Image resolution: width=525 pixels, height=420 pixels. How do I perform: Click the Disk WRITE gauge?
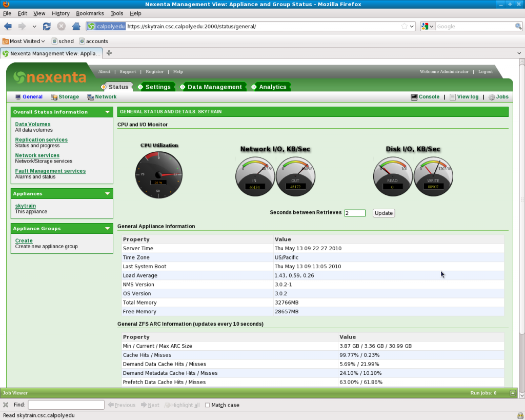coord(433,176)
